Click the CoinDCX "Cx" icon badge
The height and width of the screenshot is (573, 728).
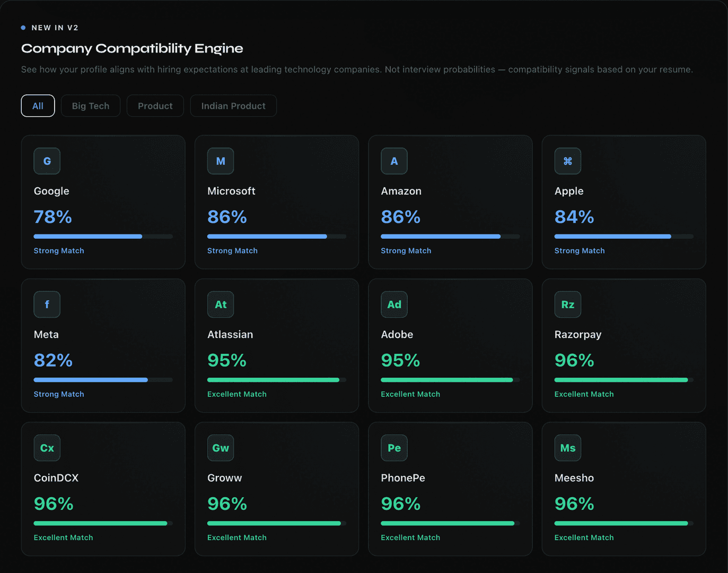[47, 448]
